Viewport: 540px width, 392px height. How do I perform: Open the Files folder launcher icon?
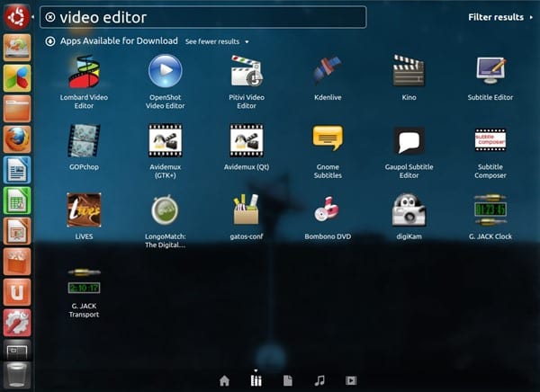[17, 109]
